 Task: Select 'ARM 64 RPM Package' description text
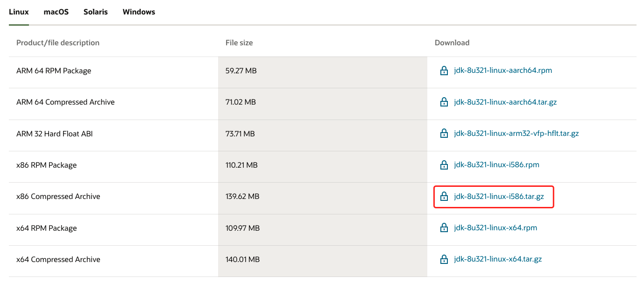(54, 71)
